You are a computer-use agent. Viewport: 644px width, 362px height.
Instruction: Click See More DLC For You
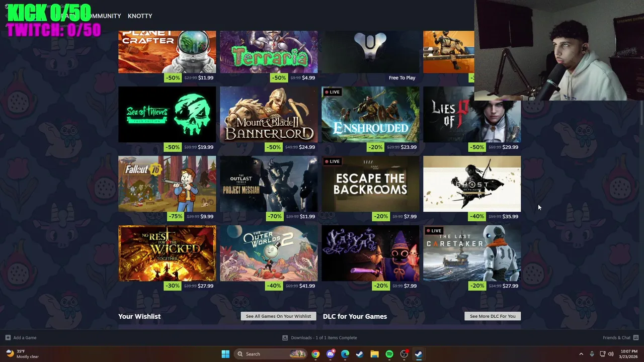point(493,316)
